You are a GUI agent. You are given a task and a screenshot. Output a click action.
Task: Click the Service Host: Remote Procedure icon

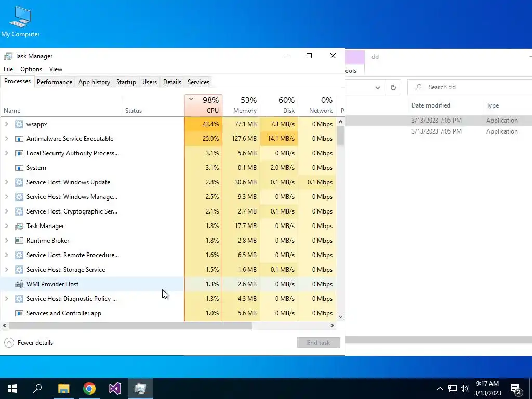pos(19,255)
